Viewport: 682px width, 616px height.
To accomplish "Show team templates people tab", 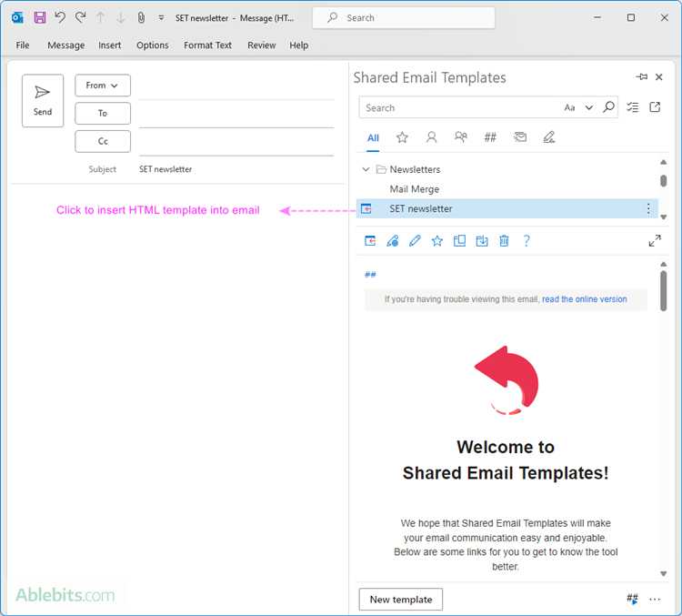I will pos(461,137).
